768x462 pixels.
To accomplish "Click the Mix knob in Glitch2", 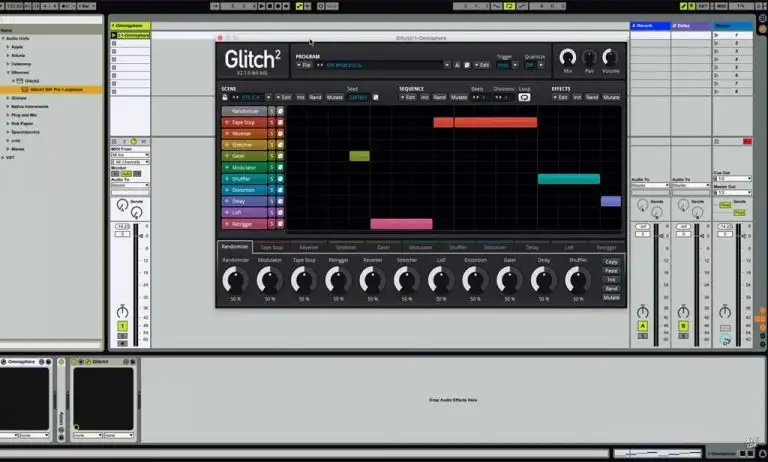I will 568,57.
